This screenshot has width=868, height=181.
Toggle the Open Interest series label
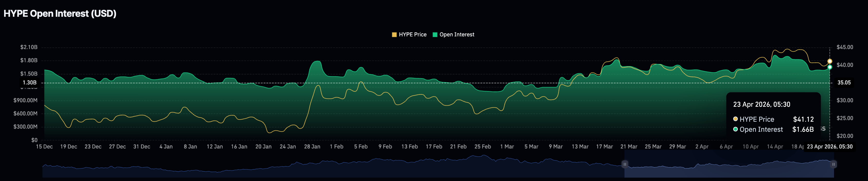(457, 35)
